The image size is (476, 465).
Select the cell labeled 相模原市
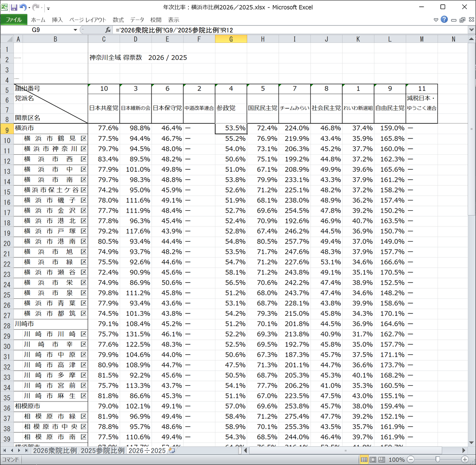(x=51, y=406)
